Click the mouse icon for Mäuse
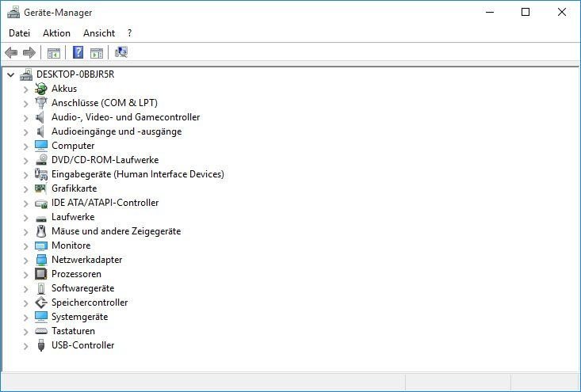The width and height of the screenshot is (581, 392). click(41, 231)
